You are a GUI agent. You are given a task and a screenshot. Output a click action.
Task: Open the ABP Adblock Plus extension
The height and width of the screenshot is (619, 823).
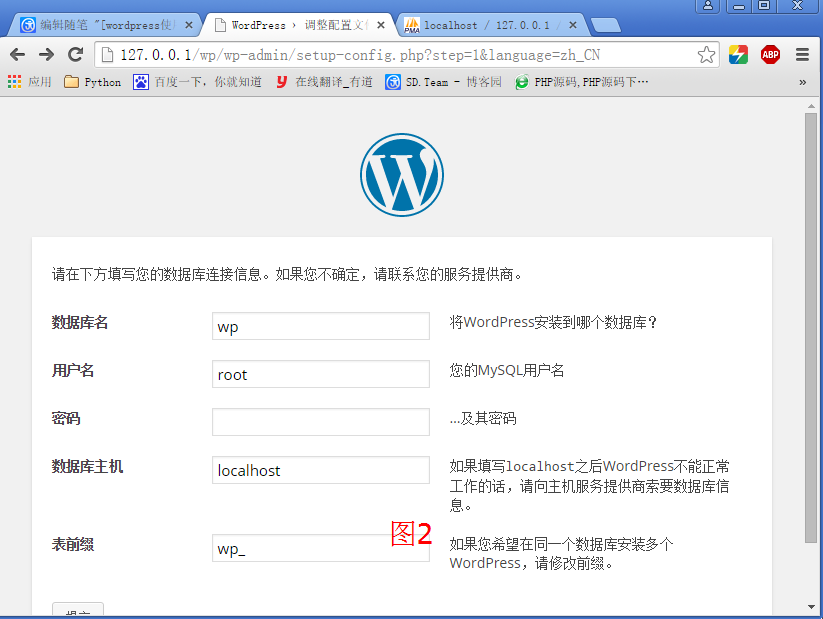click(x=770, y=55)
